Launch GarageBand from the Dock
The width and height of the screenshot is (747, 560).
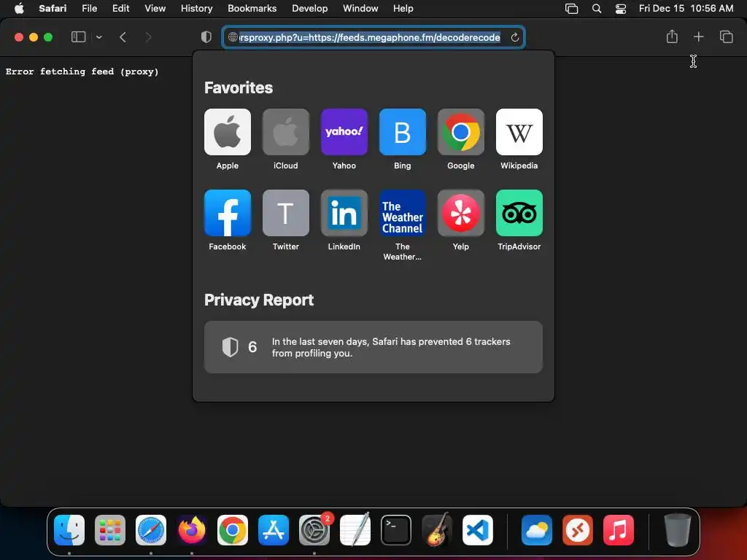click(x=436, y=530)
